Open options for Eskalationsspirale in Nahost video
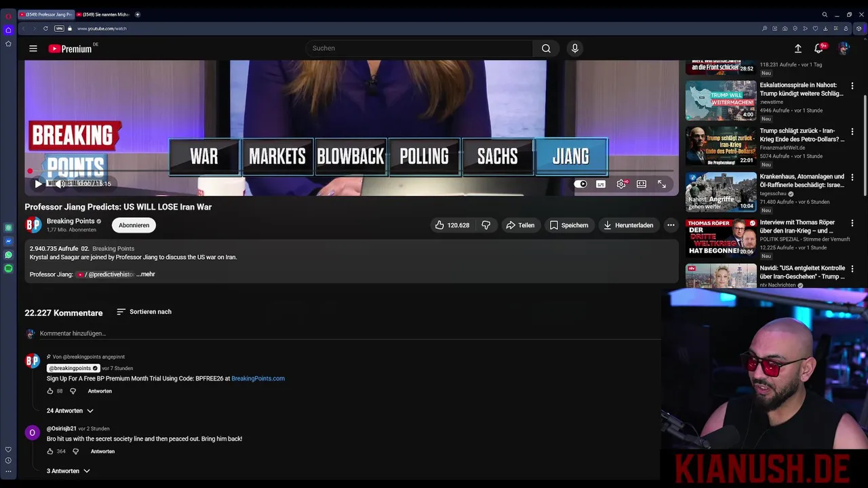 [852, 86]
